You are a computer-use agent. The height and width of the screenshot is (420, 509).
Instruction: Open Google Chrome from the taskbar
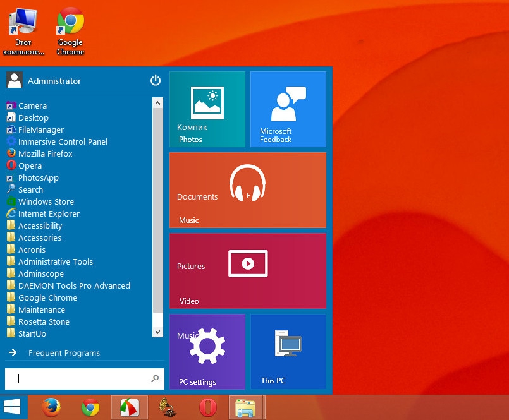coord(90,407)
